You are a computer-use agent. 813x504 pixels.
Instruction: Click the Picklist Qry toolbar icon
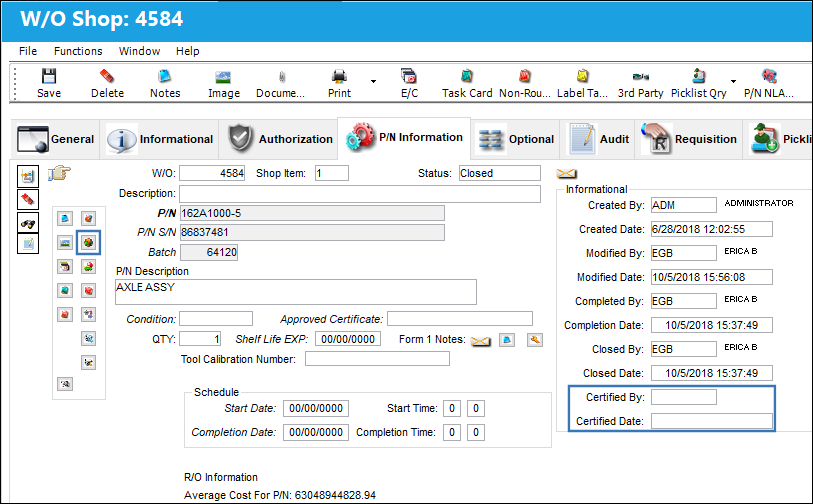(x=698, y=77)
